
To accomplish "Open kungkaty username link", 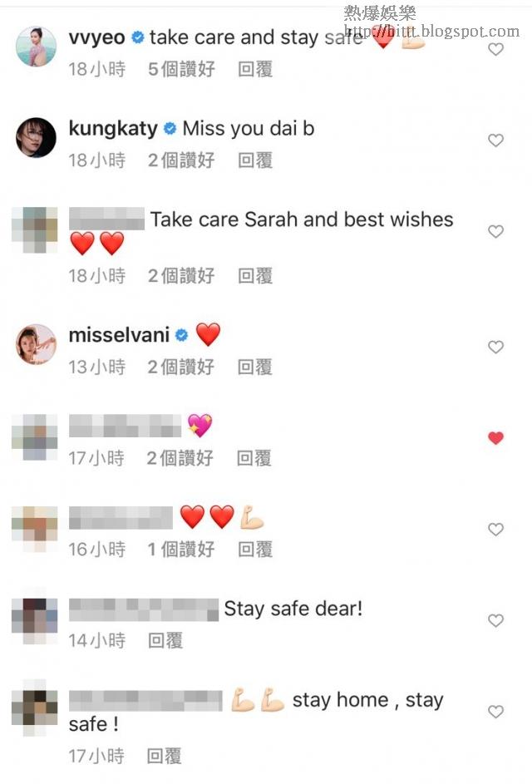I will point(113,129).
